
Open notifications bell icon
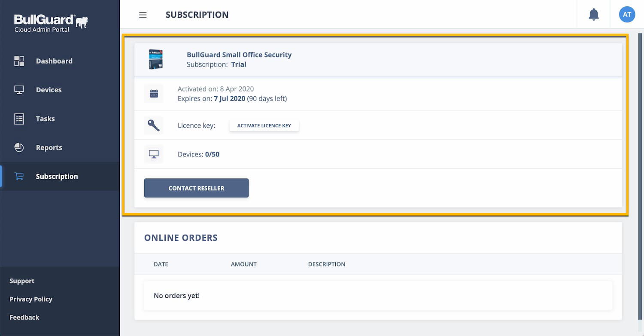pos(594,15)
